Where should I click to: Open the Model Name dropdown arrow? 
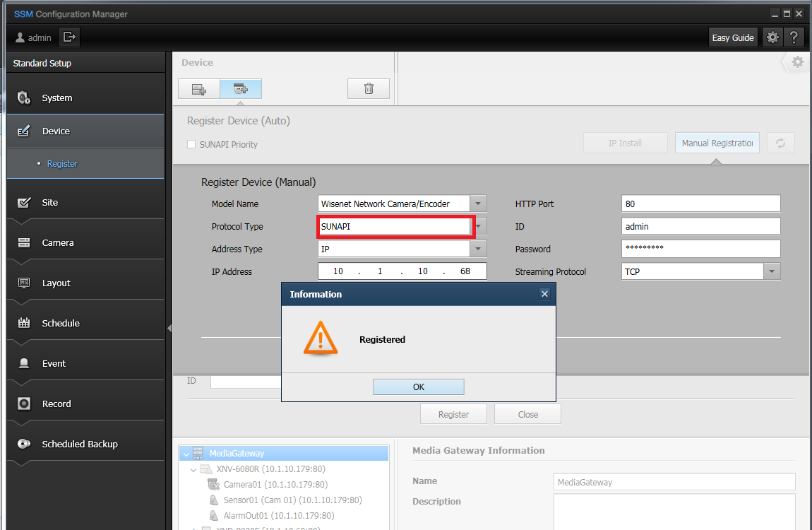tap(478, 204)
